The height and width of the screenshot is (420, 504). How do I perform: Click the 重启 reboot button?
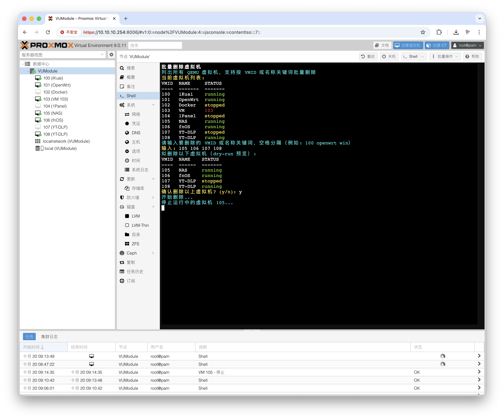pyautogui.click(x=368, y=57)
